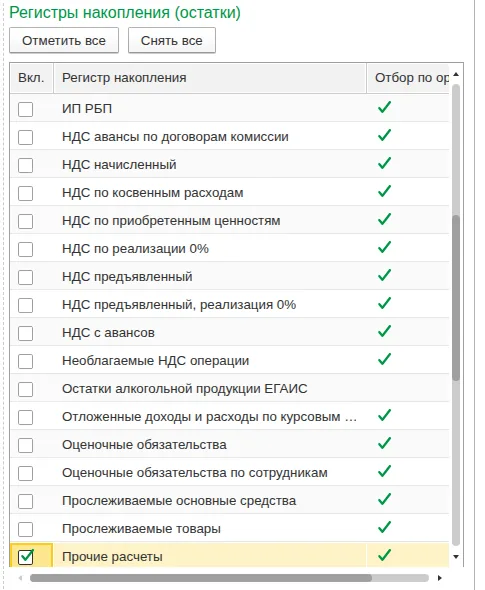Enable 'Отложенные доходы и расходы по курсовым' checkbox

[26, 417]
